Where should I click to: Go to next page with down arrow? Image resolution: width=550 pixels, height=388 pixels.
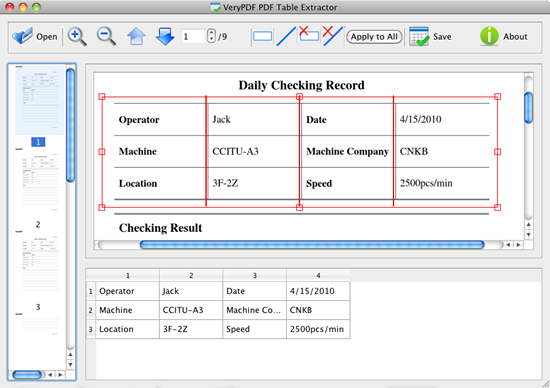165,36
